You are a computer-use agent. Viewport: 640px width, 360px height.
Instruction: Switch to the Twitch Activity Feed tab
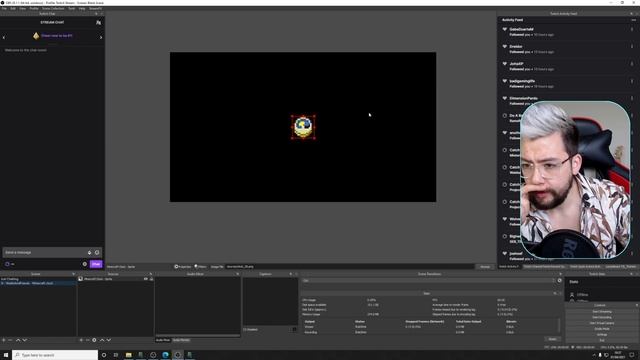coord(509,267)
